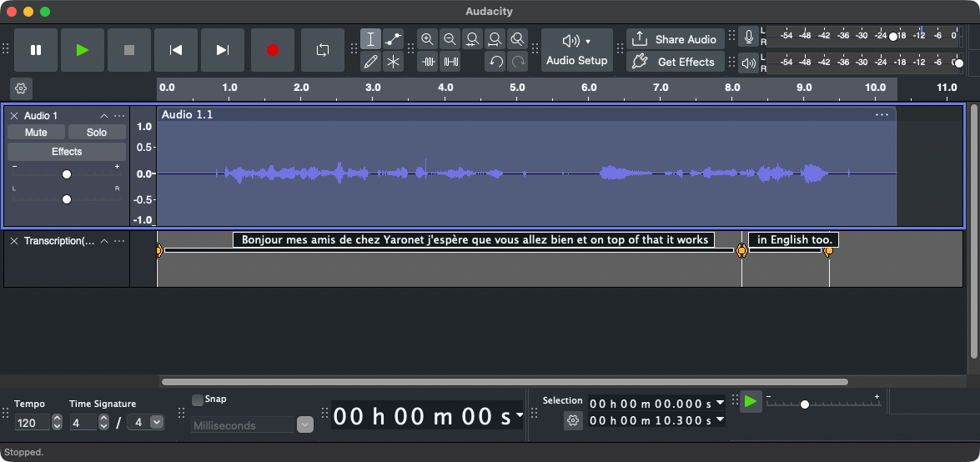Image resolution: width=980 pixels, height=462 pixels.
Task: Silence audio selection icon
Action: coord(450,62)
